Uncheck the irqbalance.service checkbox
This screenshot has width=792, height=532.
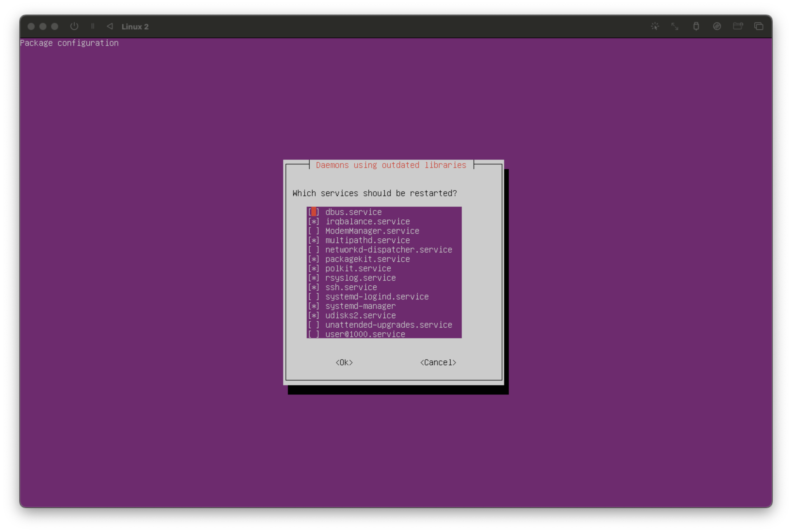pyautogui.click(x=313, y=222)
